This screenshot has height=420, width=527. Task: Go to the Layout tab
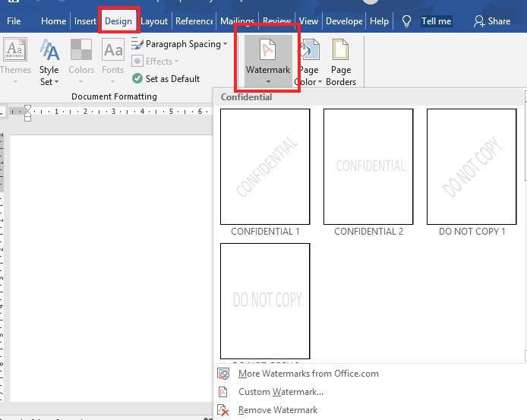(154, 21)
